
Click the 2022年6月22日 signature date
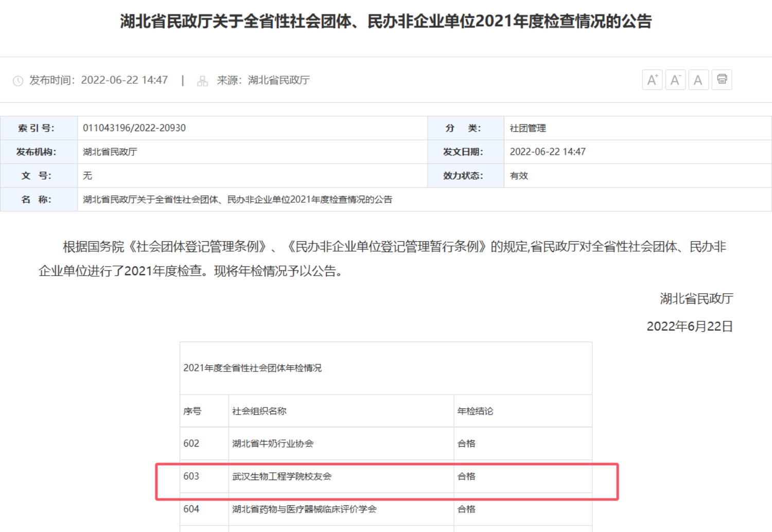[x=689, y=326]
